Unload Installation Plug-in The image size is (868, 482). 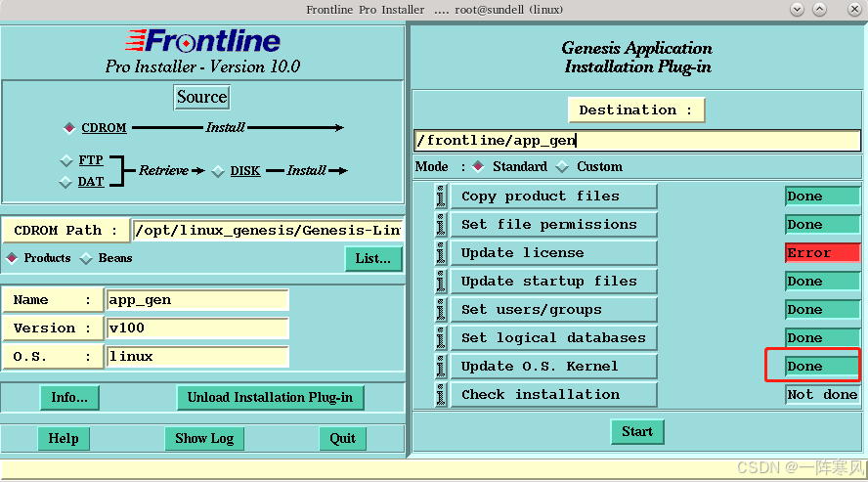270,397
